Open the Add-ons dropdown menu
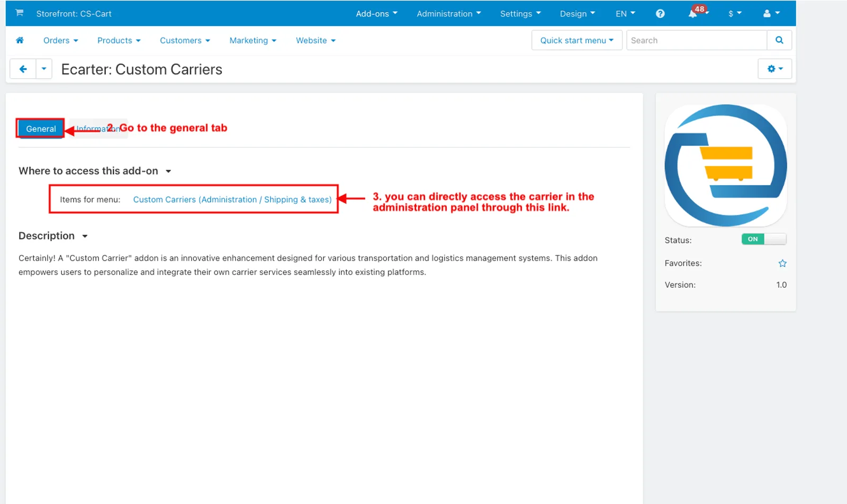This screenshot has width=847, height=504. (376, 14)
